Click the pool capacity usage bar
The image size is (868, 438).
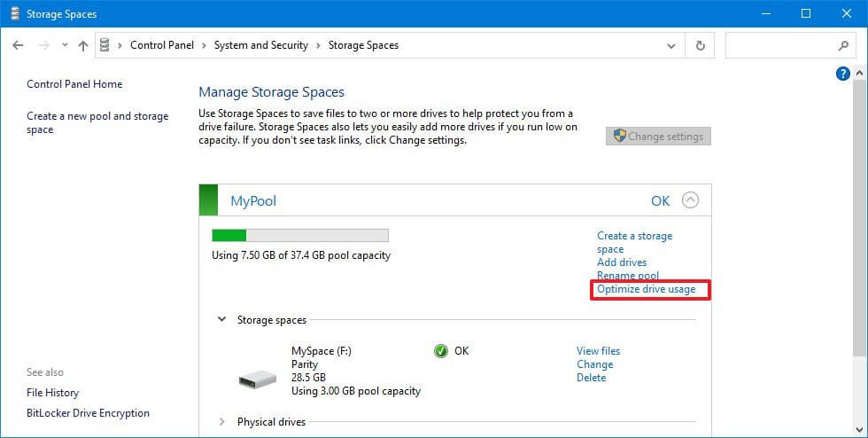pyautogui.click(x=300, y=236)
